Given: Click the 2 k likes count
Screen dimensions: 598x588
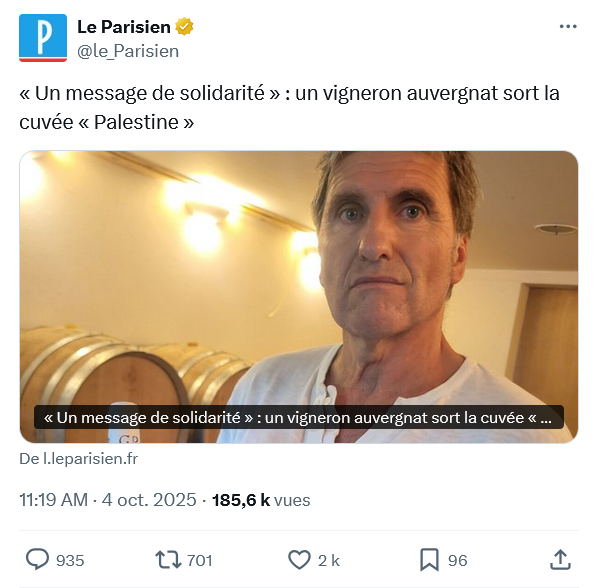Looking at the screenshot, I should pyautogui.click(x=329, y=561).
